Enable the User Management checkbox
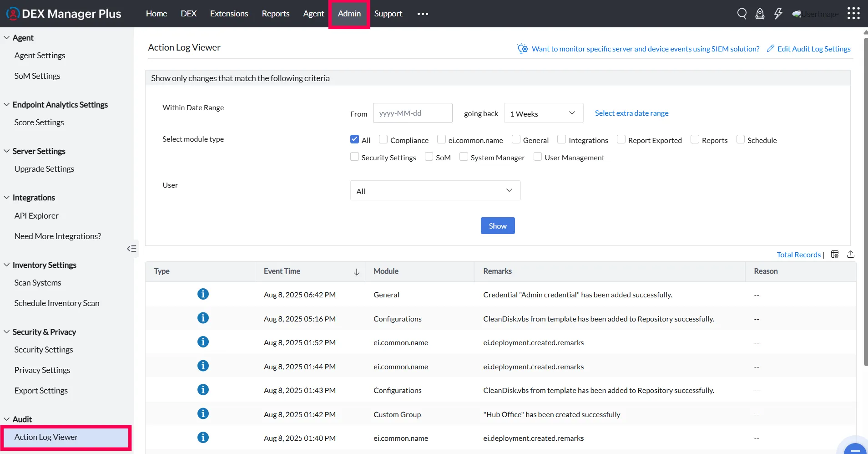 (538, 157)
